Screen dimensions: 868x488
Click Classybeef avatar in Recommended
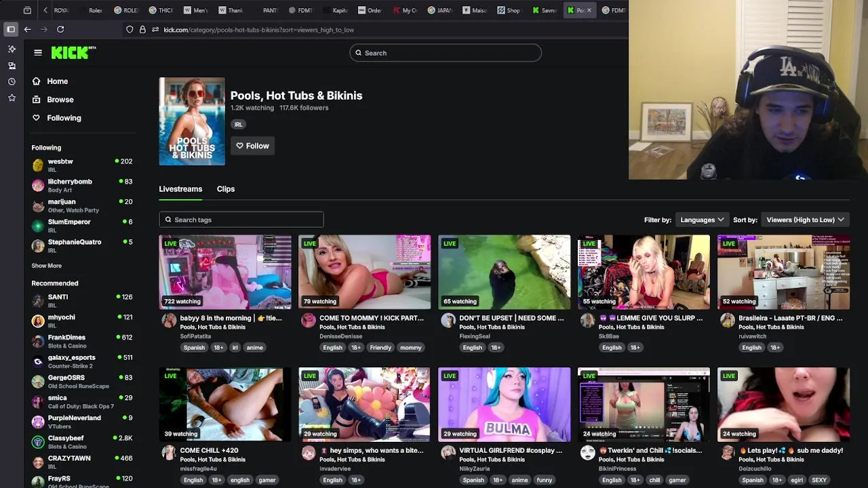pos(38,442)
